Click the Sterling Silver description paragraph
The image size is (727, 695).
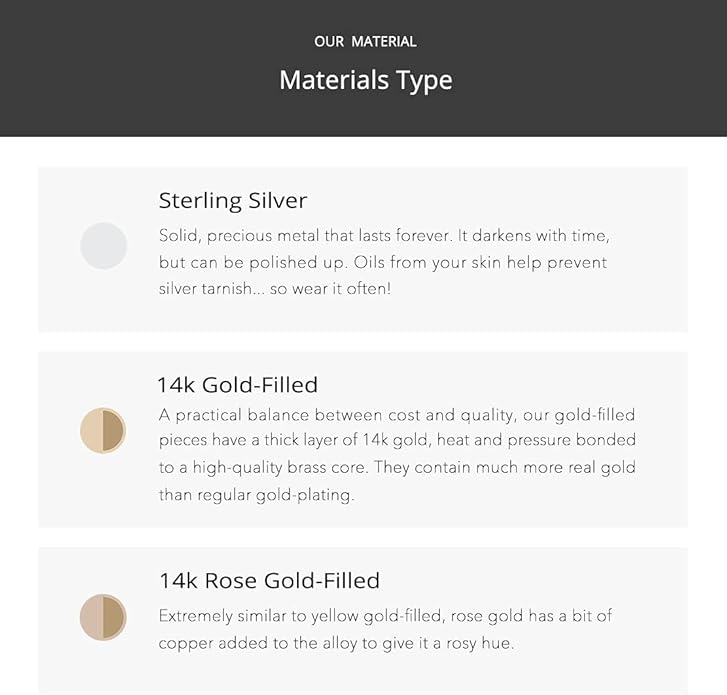click(x=384, y=262)
